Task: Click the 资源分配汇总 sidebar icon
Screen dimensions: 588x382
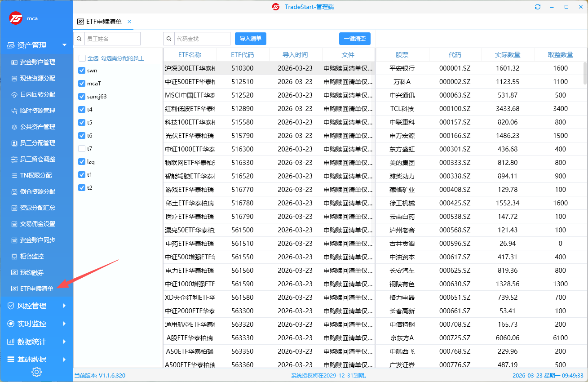Action: click(x=14, y=208)
